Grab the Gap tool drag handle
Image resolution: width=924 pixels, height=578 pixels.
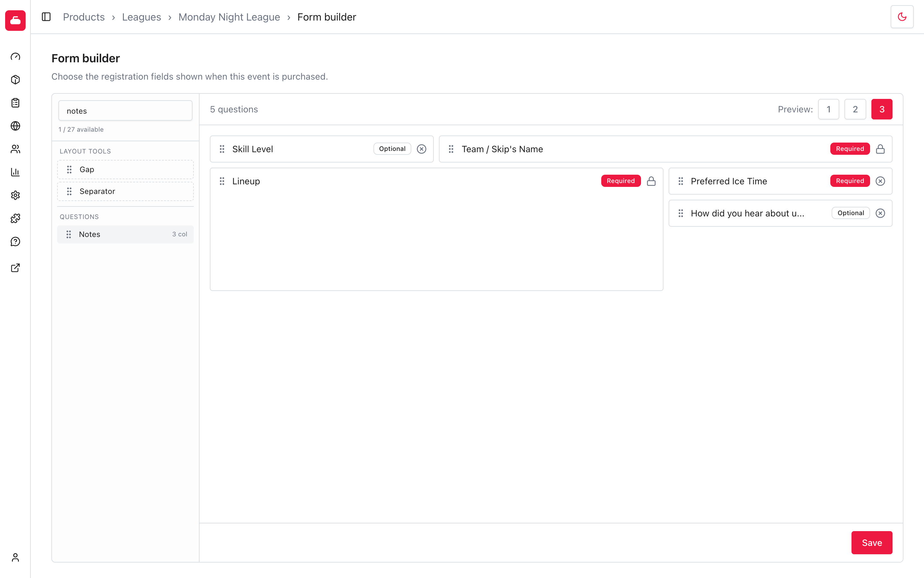(x=69, y=169)
